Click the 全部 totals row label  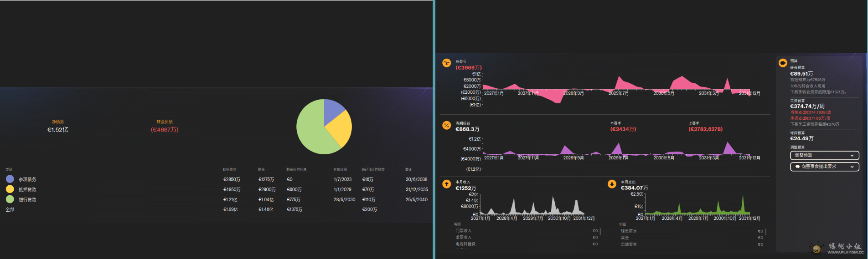(10, 209)
